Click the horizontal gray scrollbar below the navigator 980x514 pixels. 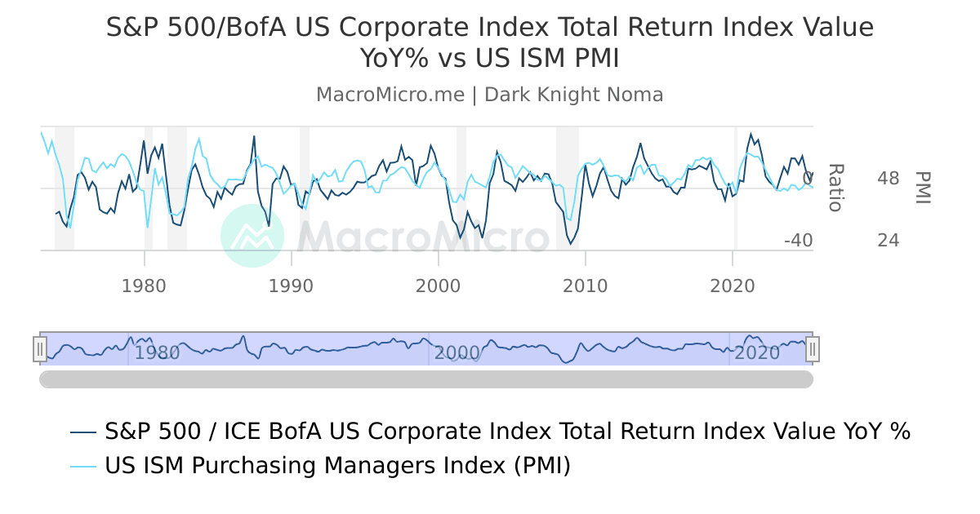point(425,378)
